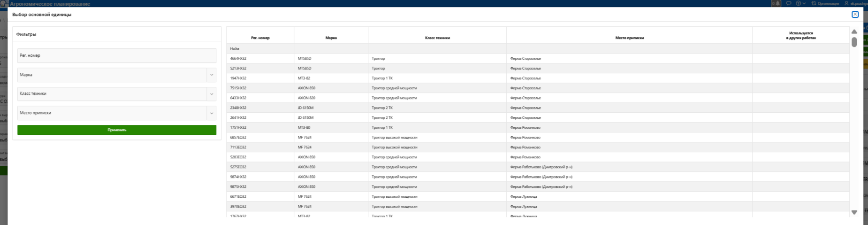Click the organization switch icon
This screenshot has width=868, height=225.
point(814,3)
